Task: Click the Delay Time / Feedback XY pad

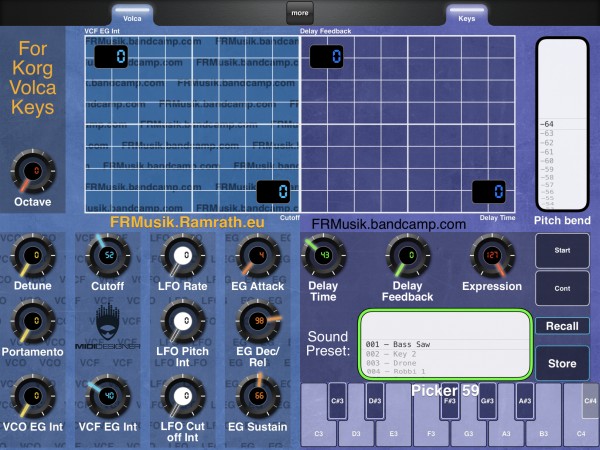Action: pyautogui.click(x=408, y=124)
